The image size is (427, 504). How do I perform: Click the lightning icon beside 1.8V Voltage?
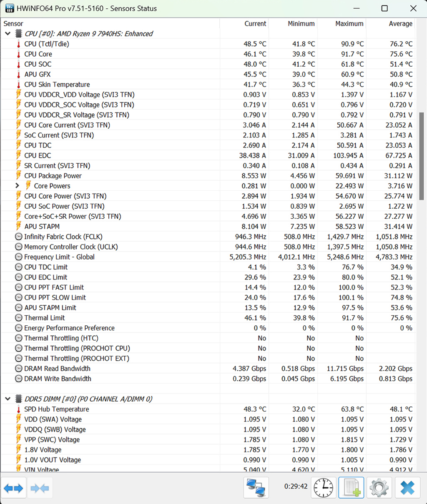pos(18,449)
